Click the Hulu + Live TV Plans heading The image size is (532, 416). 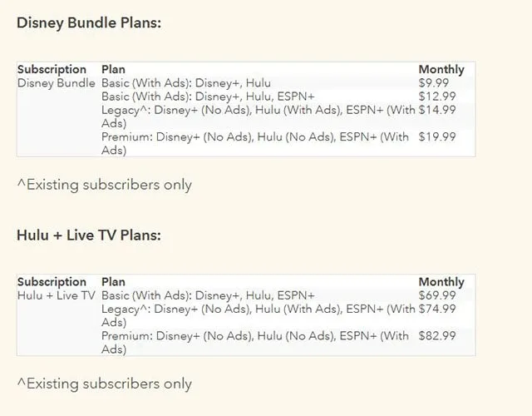tap(89, 235)
